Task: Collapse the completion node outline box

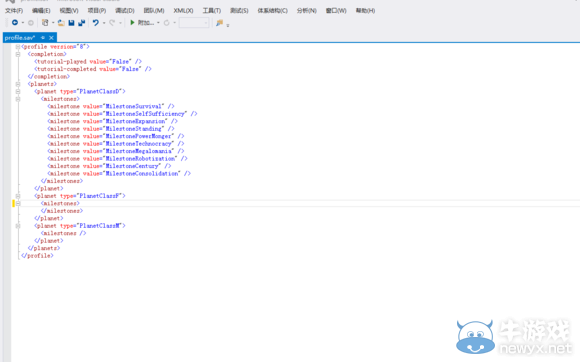Action: pos(18,54)
